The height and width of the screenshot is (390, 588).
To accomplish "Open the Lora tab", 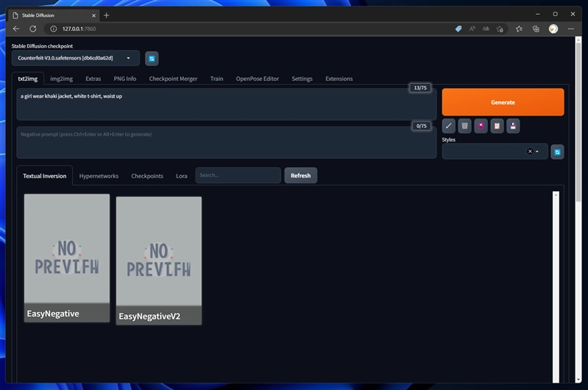I will tap(182, 176).
